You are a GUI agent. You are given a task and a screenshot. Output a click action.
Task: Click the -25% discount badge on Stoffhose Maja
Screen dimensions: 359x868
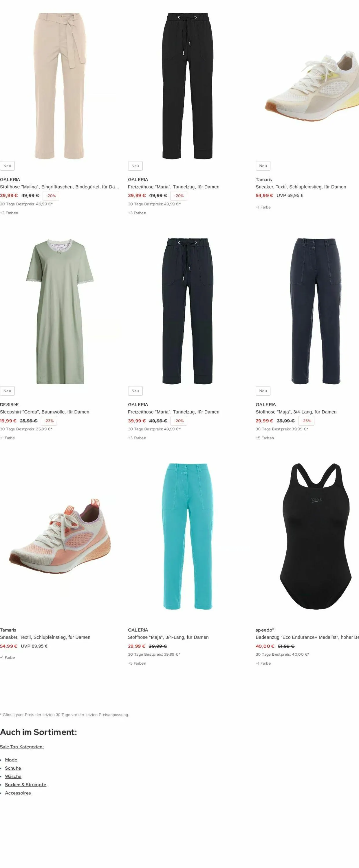(306, 421)
